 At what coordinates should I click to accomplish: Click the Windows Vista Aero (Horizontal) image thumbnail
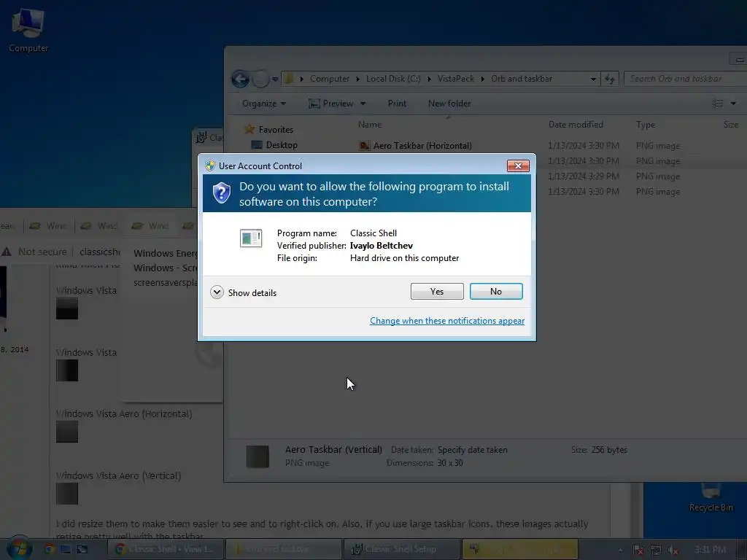pyautogui.click(x=67, y=432)
